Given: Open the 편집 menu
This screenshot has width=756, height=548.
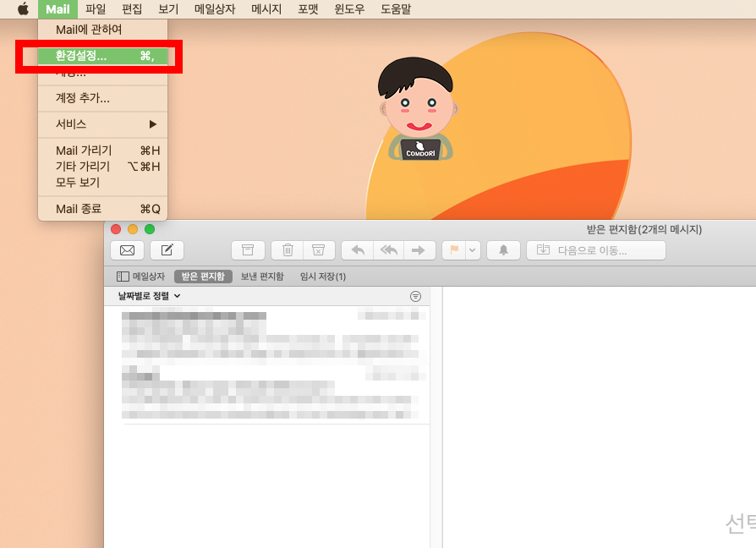Looking at the screenshot, I should click(132, 9).
